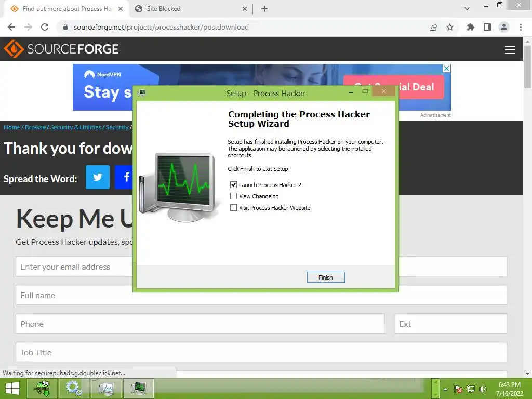Click the page vertical scrollbar thumb
This screenshot has height=399, width=532.
(527, 66)
